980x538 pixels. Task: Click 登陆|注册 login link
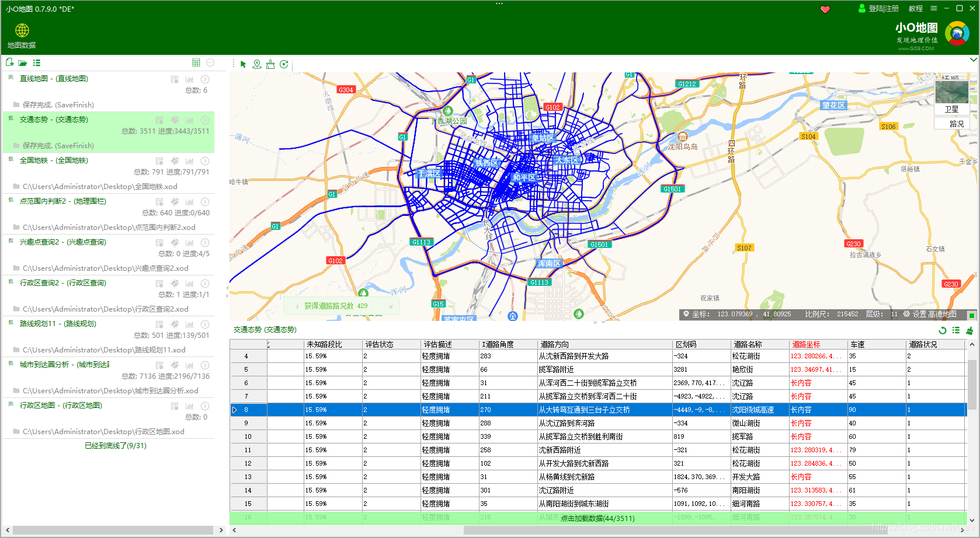click(x=884, y=9)
